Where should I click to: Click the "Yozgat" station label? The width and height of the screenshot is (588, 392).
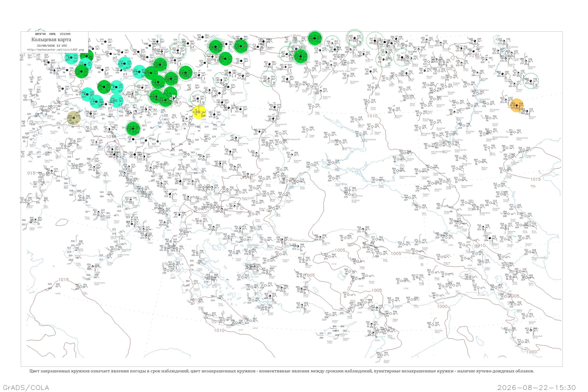point(362,267)
